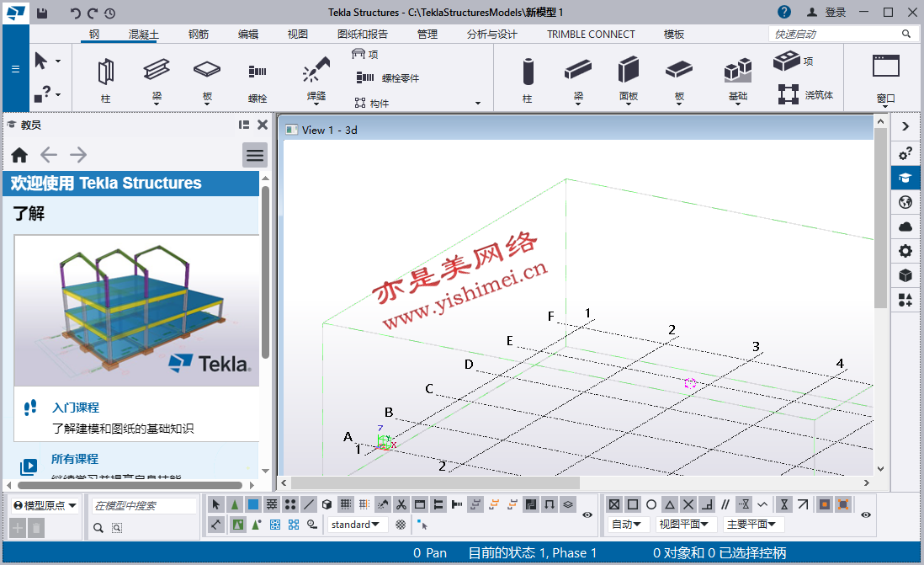The width and height of the screenshot is (924, 565).
Task: Close the instructor (教员) panel
Action: pyautogui.click(x=263, y=125)
